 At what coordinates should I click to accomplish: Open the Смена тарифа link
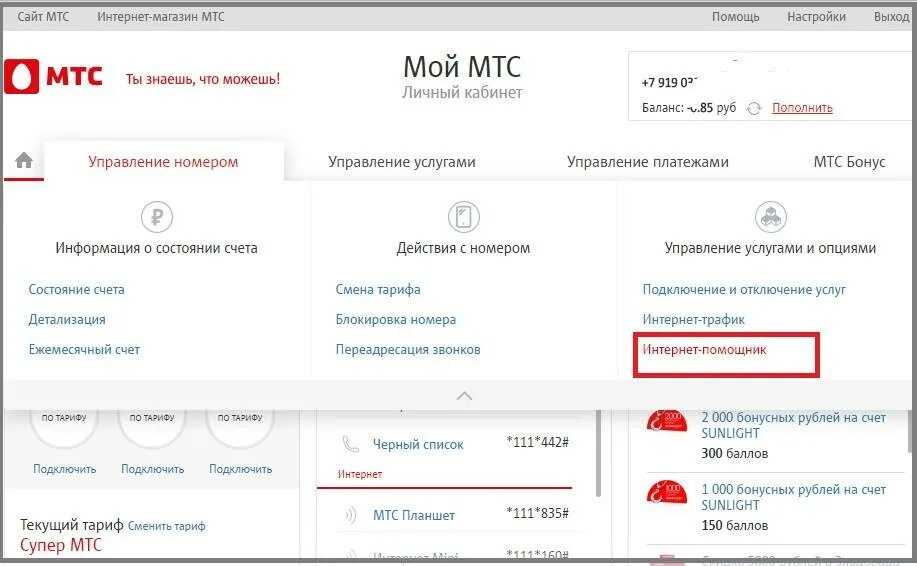point(378,289)
